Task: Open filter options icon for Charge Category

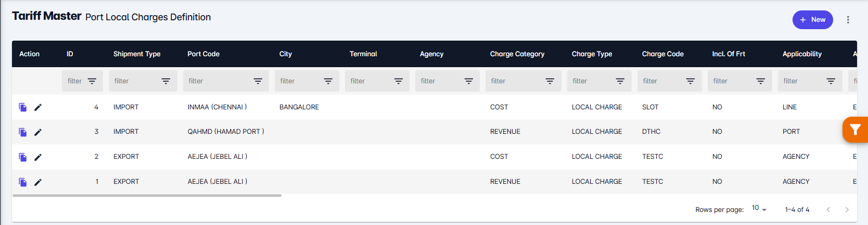Action: (x=550, y=81)
